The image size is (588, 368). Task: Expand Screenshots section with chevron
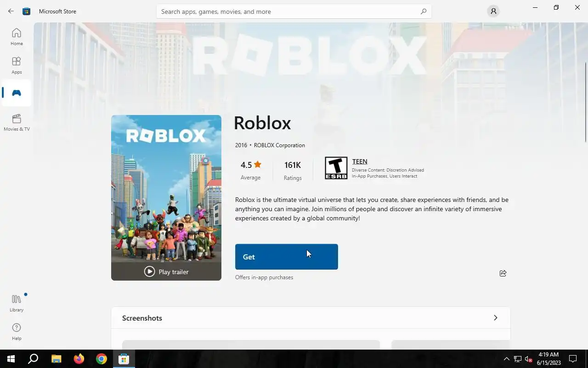click(x=495, y=318)
